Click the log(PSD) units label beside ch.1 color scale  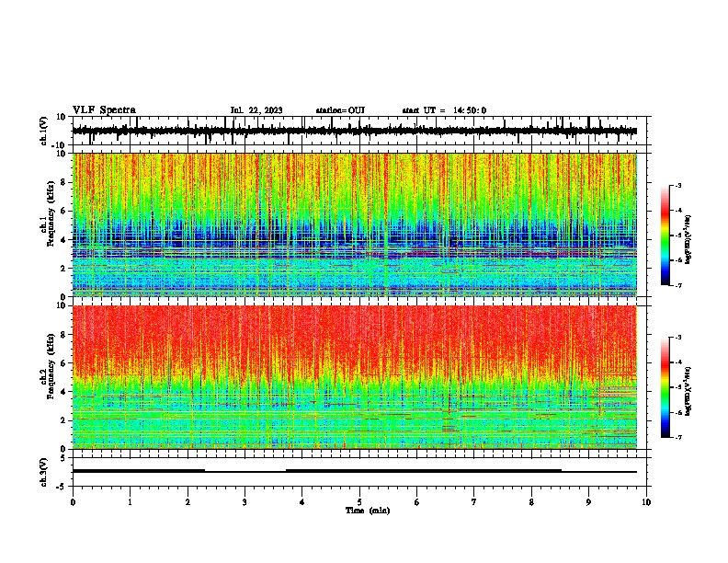(x=688, y=239)
